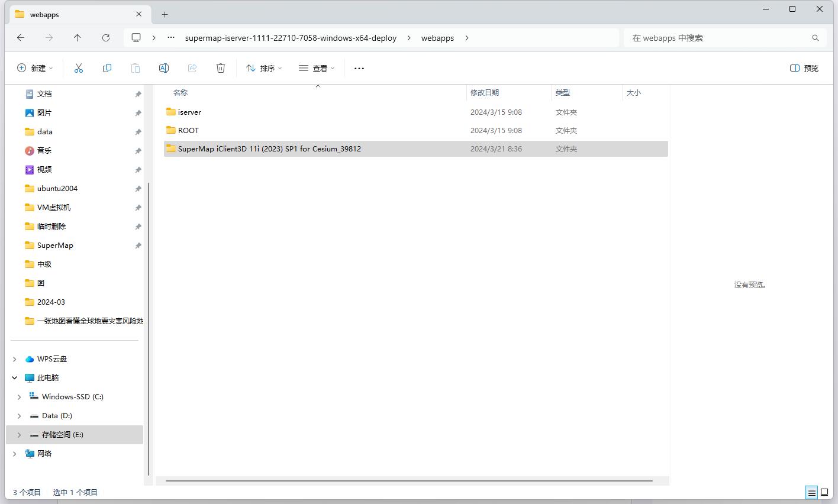Expand the 网络 tree node
Viewport: 838px width, 504px height.
click(15, 454)
